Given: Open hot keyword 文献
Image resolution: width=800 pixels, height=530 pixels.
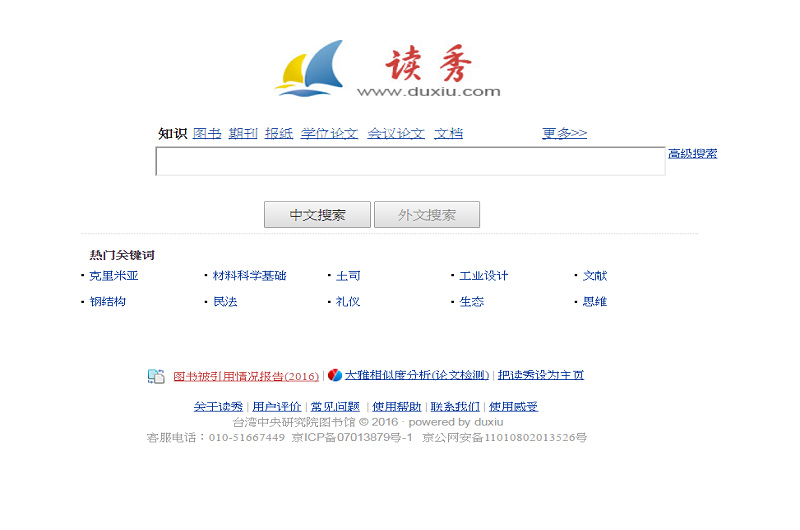Looking at the screenshot, I should coord(595,276).
